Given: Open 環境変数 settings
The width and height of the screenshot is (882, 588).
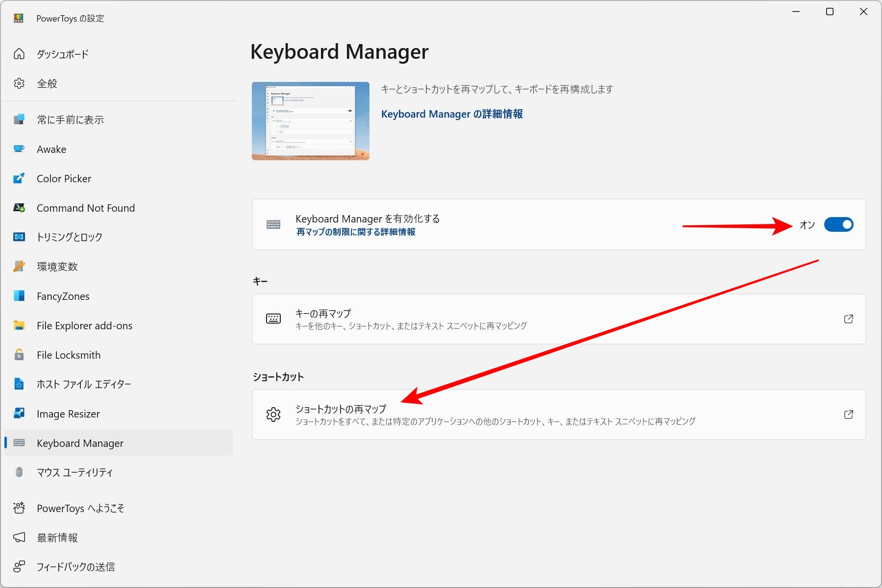Looking at the screenshot, I should click(119, 267).
